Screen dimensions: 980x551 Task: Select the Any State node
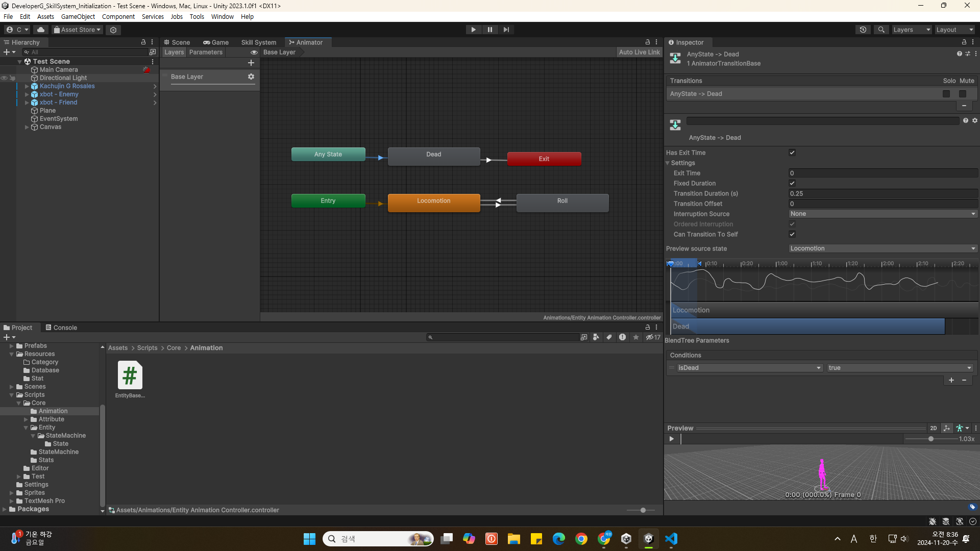pos(328,154)
